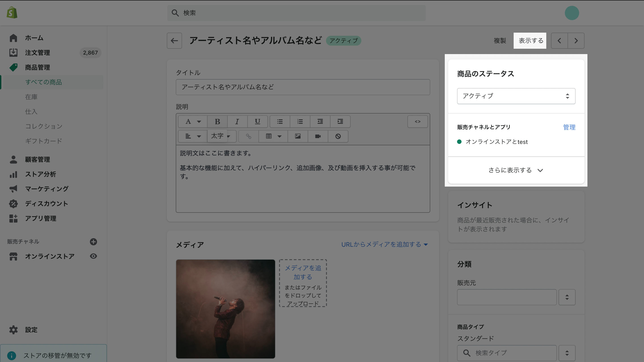Click the insert video icon
The height and width of the screenshot is (362, 644).
(x=318, y=136)
